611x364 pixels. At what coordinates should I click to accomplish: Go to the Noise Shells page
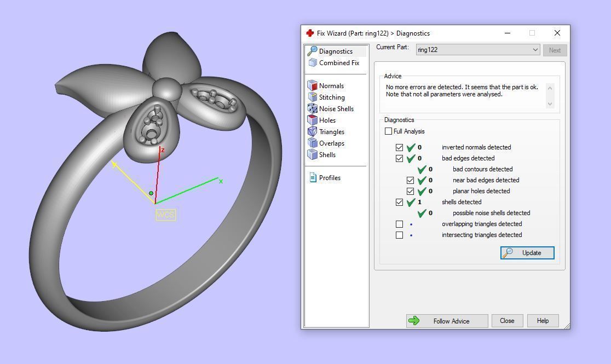pyautogui.click(x=336, y=109)
